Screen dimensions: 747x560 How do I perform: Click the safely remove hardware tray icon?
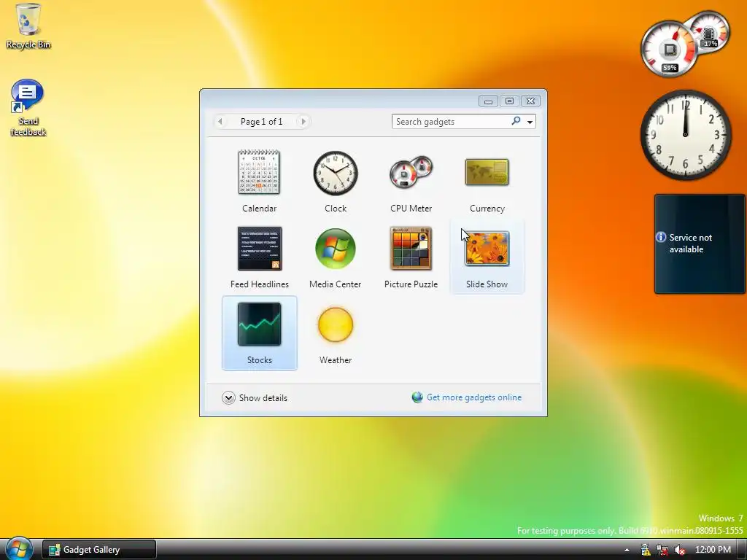tap(646, 550)
